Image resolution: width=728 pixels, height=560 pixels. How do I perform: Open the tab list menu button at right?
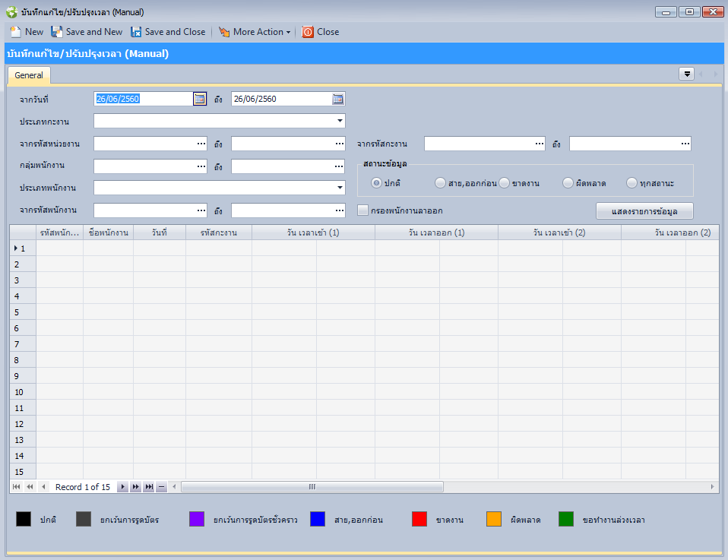point(686,74)
